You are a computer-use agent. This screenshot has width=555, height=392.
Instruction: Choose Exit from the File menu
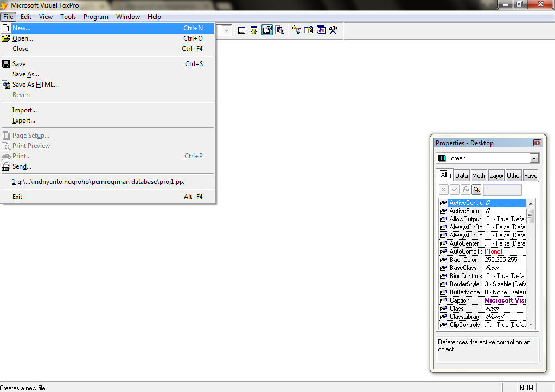coord(108,197)
